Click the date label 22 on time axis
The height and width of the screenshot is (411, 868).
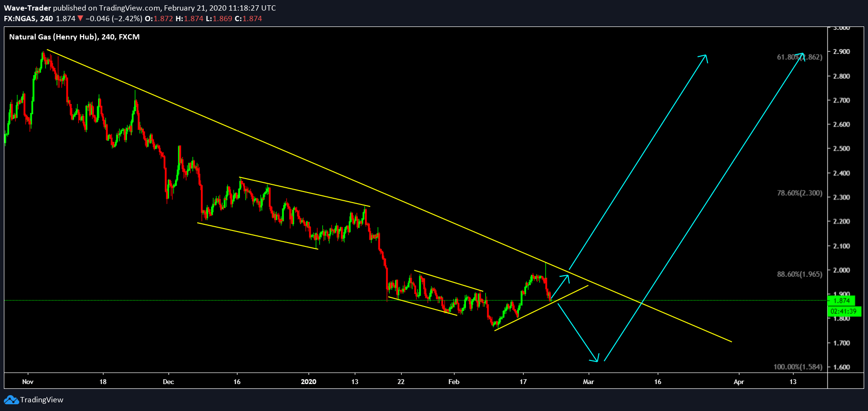(401, 382)
